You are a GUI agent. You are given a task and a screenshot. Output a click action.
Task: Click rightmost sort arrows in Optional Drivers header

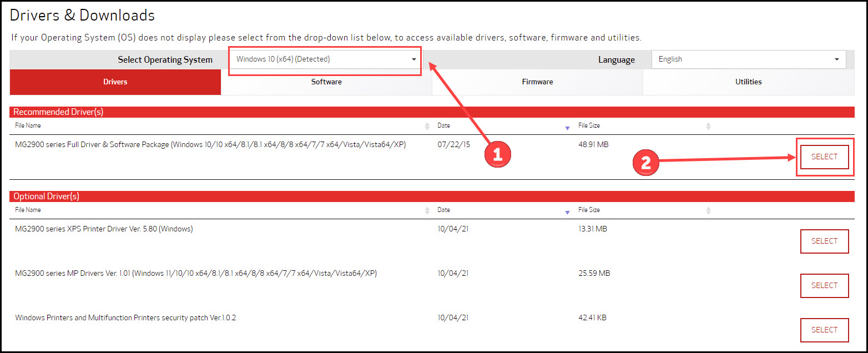pyautogui.click(x=708, y=210)
